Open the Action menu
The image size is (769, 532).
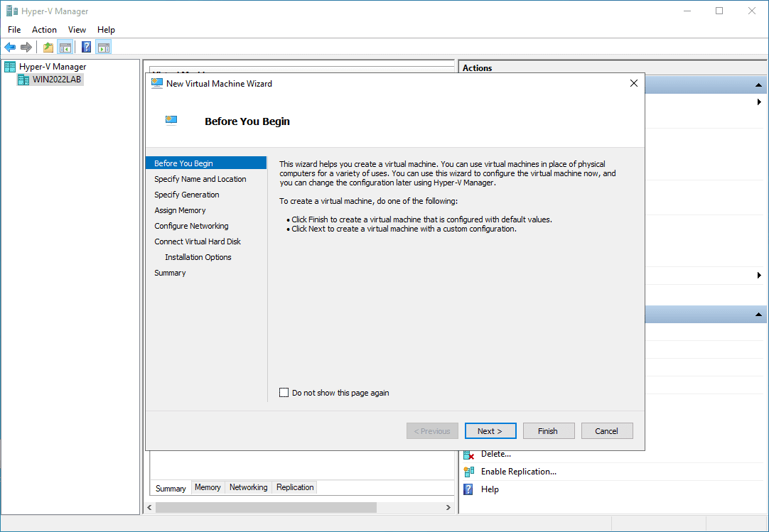(x=44, y=30)
